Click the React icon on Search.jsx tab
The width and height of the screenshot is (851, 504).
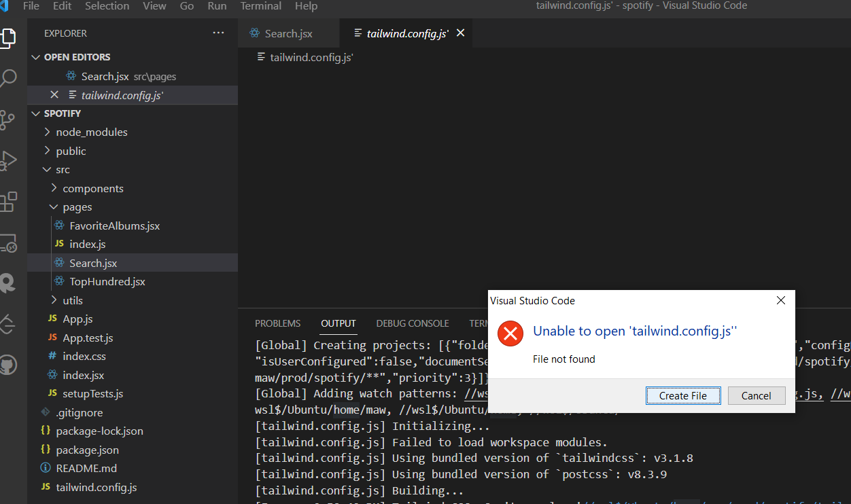coord(255,33)
